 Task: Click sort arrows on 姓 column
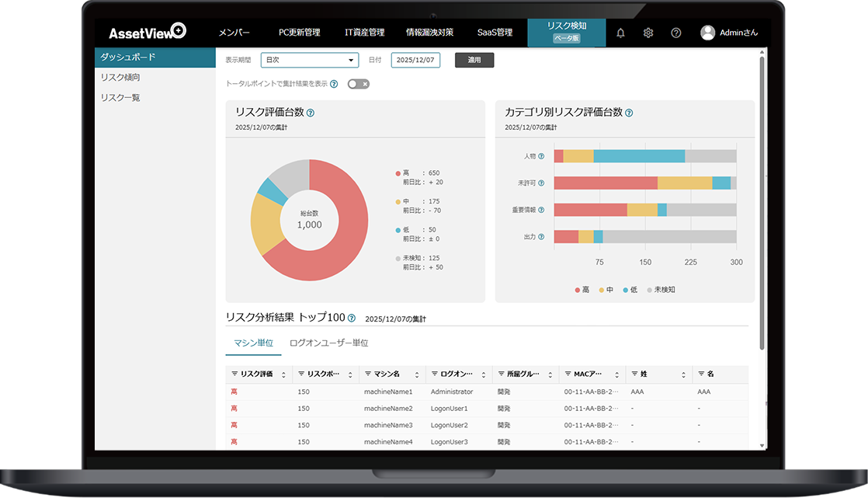pyautogui.click(x=684, y=374)
